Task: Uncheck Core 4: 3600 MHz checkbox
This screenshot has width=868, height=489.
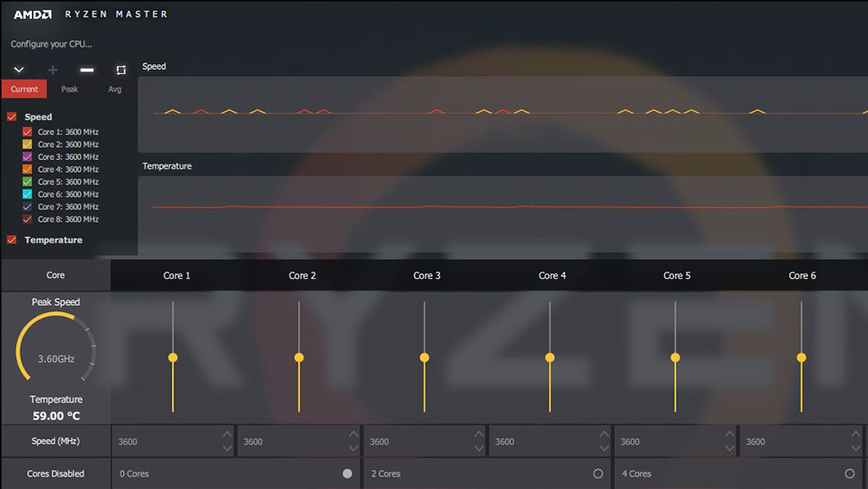Action: click(27, 169)
